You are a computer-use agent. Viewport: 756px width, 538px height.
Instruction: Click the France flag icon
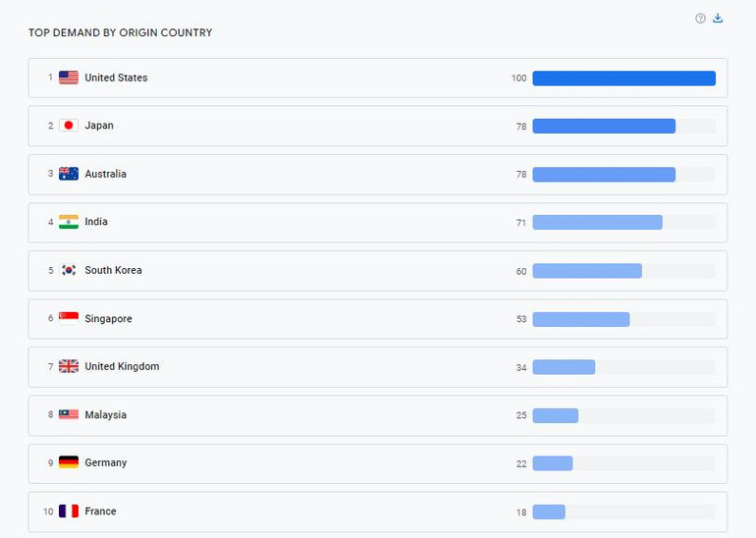69,511
